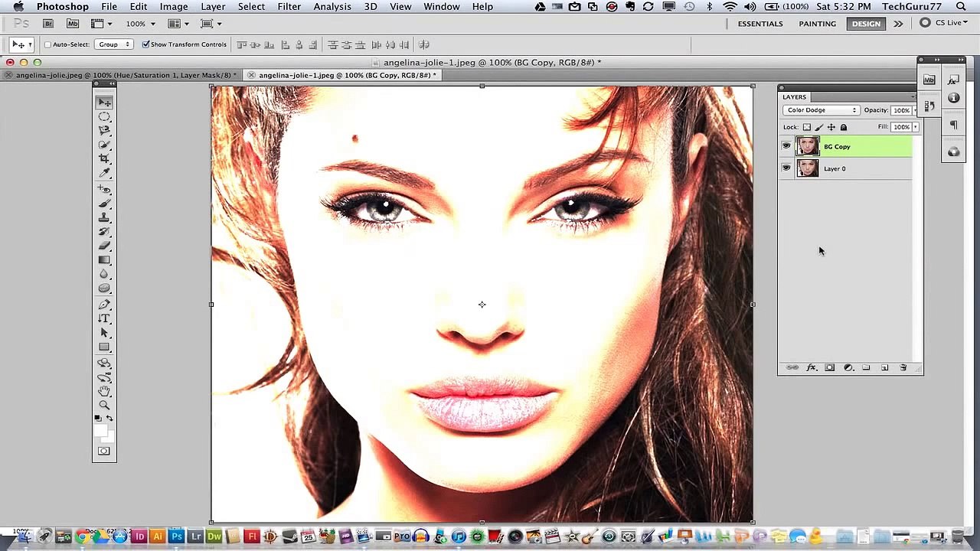This screenshot has width=980, height=551.
Task: Open the Paragraph panel icon
Action: pyautogui.click(x=953, y=125)
